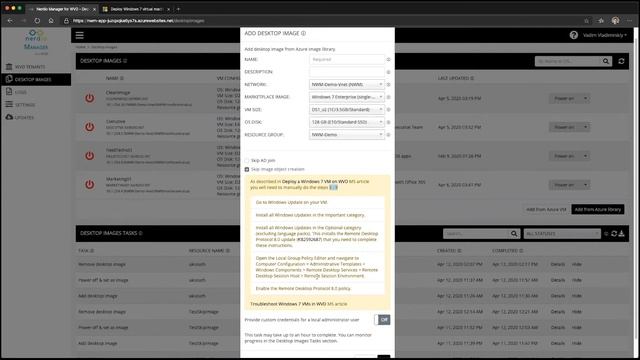This screenshot has height=360, width=640.
Task: Open the Network dropdown
Action: [347, 84]
